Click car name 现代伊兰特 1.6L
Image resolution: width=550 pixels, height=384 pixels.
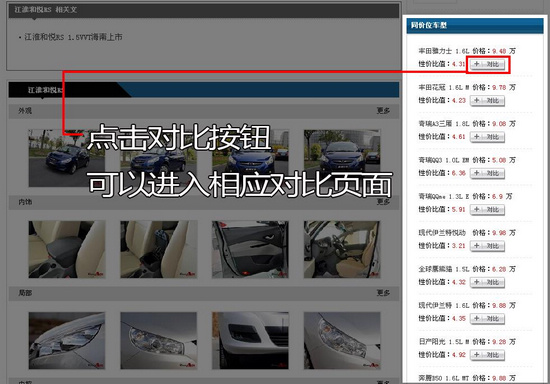[443, 305]
